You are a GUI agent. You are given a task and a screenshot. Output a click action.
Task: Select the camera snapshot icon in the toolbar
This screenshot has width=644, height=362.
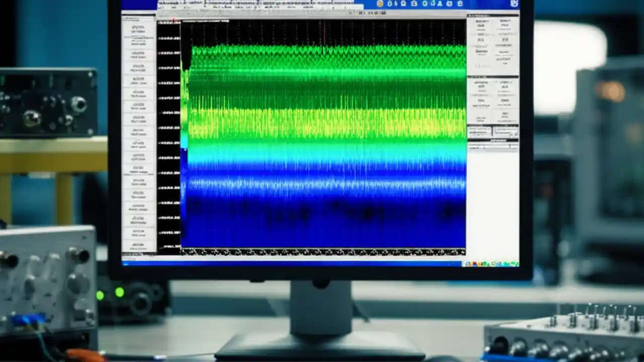pos(404,4)
